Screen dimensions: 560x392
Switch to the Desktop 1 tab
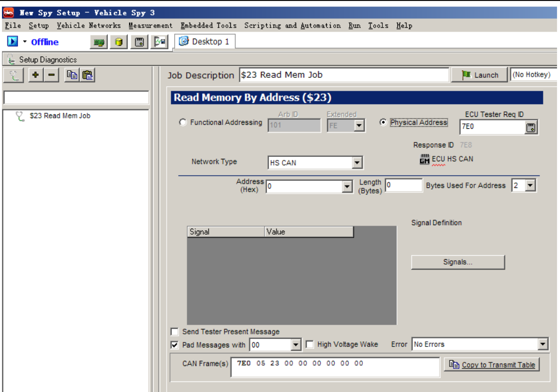point(204,42)
